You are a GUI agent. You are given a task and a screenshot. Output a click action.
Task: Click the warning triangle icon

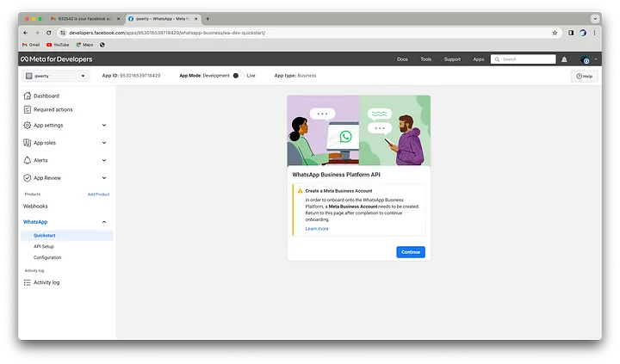coord(301,191)
